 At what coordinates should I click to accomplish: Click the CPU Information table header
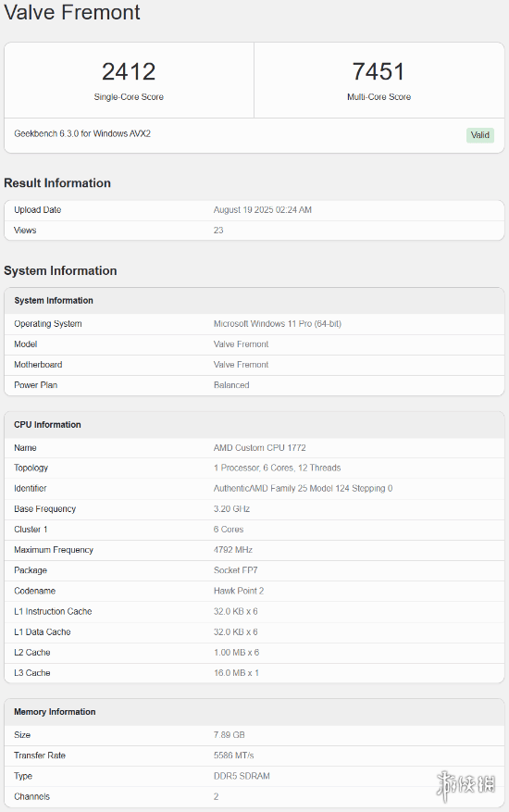(254, 425)
